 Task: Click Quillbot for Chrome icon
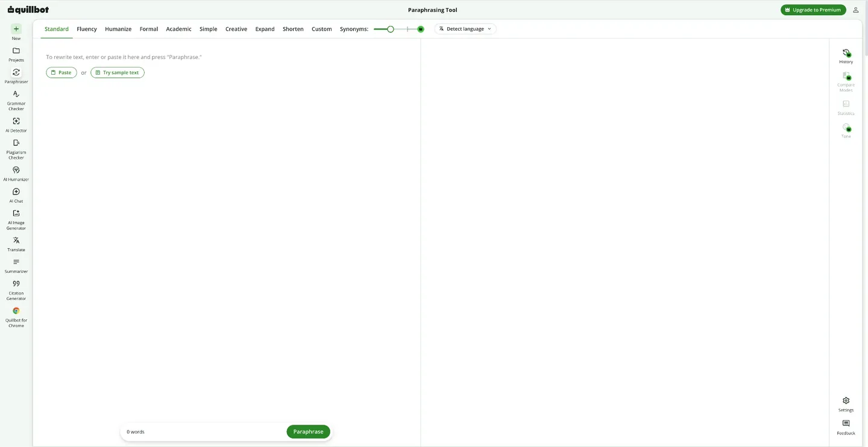(x=16, y=311)
